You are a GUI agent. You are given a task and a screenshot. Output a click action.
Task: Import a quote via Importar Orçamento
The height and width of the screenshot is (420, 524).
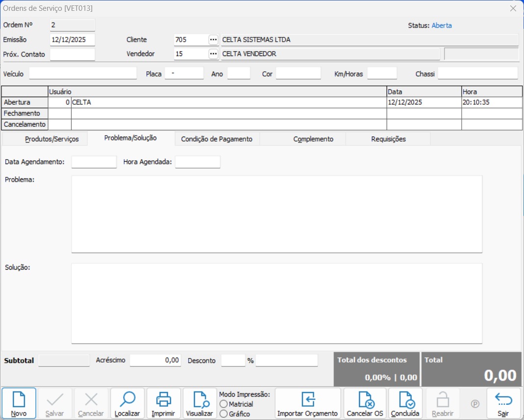(307, 403)
